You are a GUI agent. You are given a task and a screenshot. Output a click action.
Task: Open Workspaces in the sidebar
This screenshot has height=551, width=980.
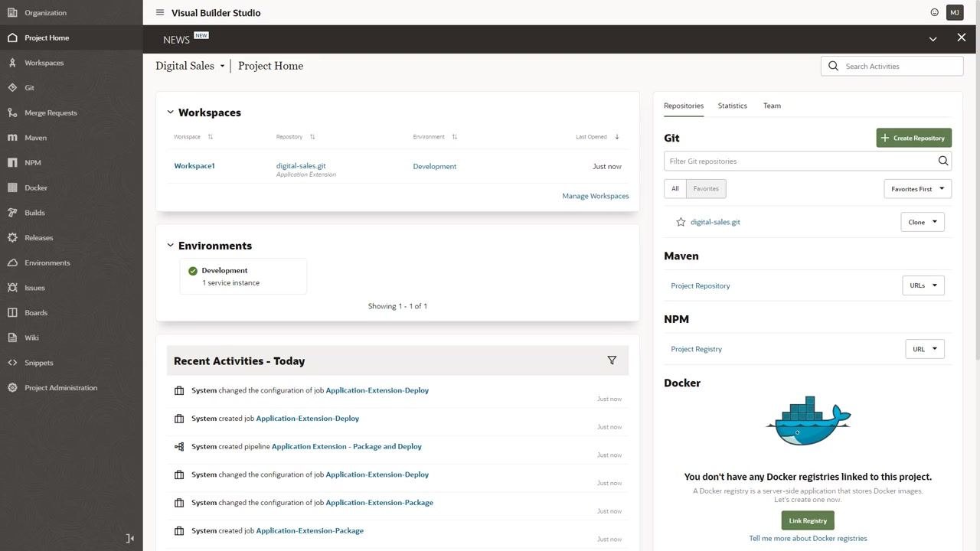click(44, 63)
